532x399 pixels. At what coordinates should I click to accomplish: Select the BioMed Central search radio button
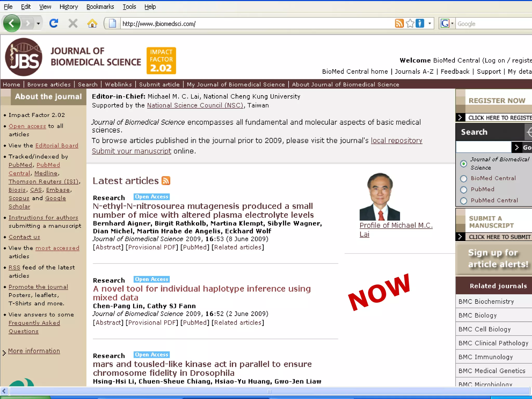463,179
